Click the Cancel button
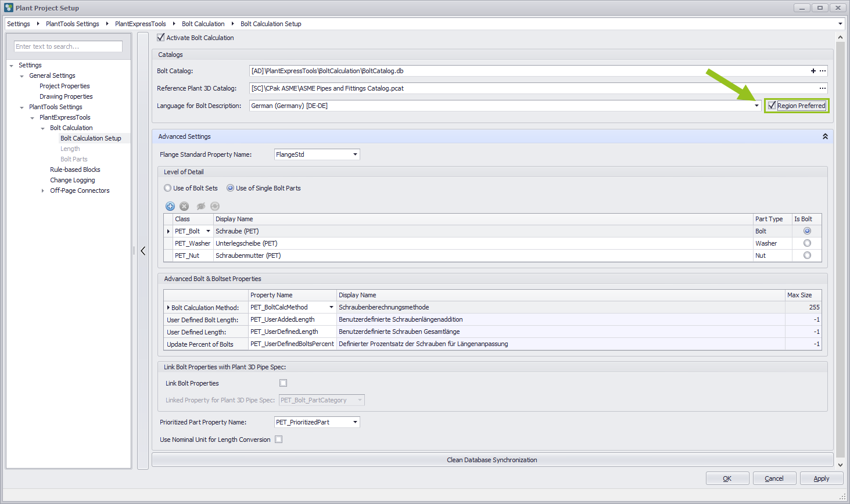Image resolution: width=850 pixels, height=504 pixels. tap(774, 478)
